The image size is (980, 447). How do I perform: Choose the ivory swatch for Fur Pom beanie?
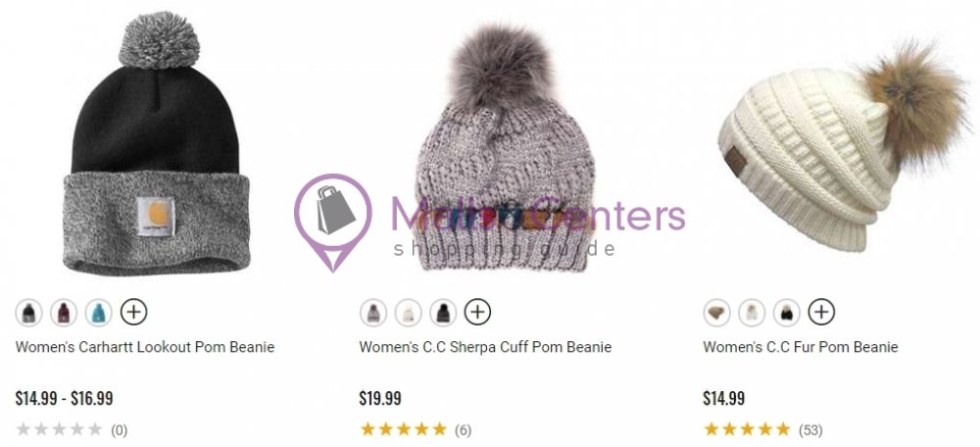coord(752,312)
